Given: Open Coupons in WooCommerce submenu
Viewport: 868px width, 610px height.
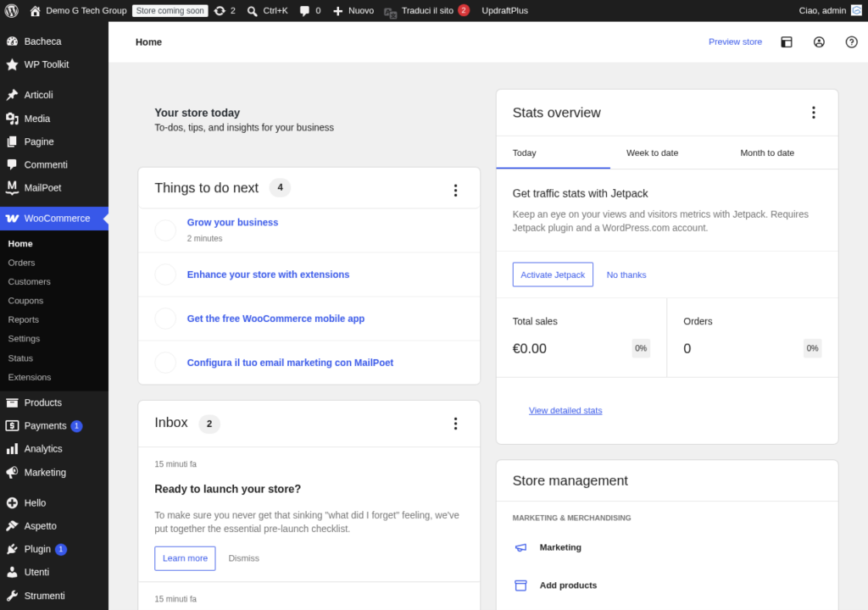Looking at the screenshot, I should 25,301.
